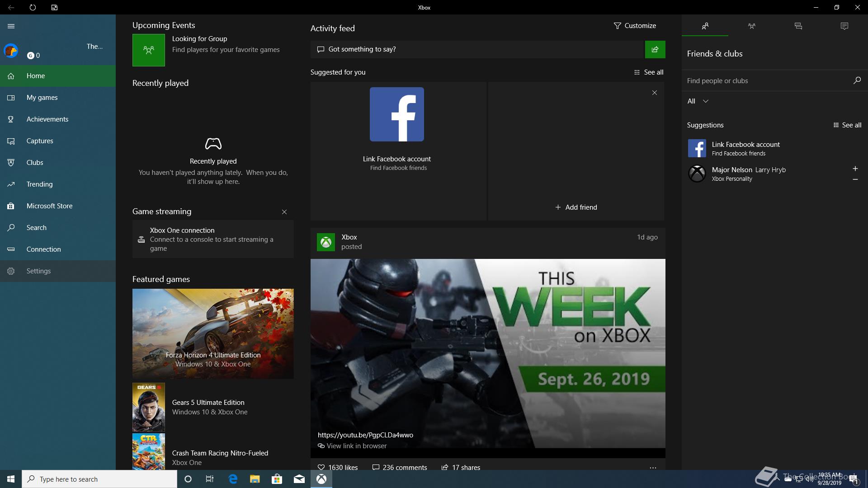
Task: Click Find people or clubs search field
Action: (766, 81)
